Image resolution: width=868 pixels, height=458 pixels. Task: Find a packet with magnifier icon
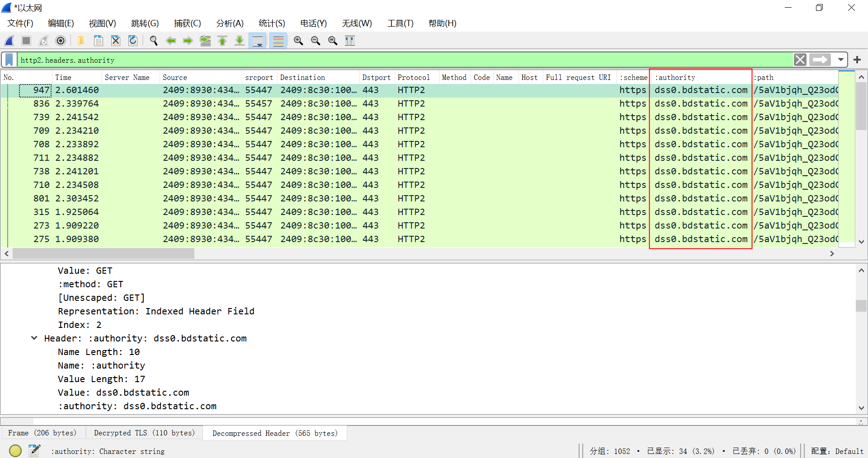[x=154, y=41]
